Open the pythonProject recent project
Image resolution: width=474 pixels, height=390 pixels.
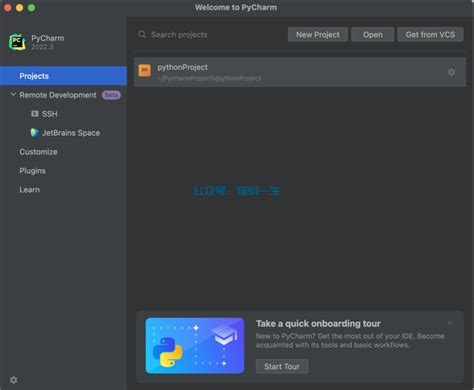tap(300, 72)
